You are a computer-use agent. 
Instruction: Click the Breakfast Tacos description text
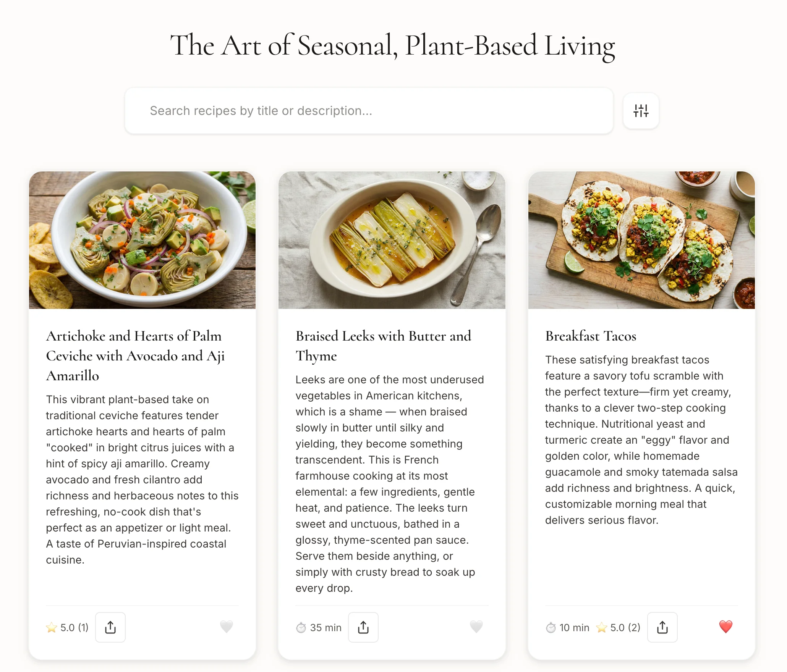coord(641,440)
